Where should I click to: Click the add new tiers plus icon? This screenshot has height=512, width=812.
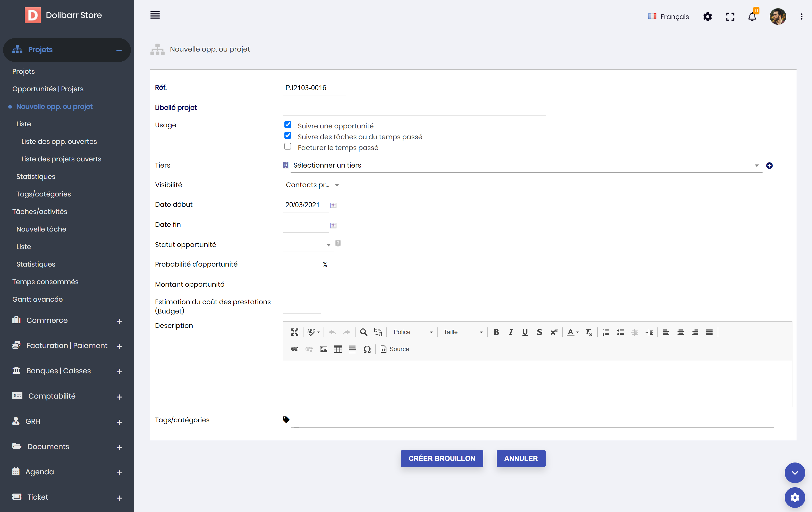[769, 165]
